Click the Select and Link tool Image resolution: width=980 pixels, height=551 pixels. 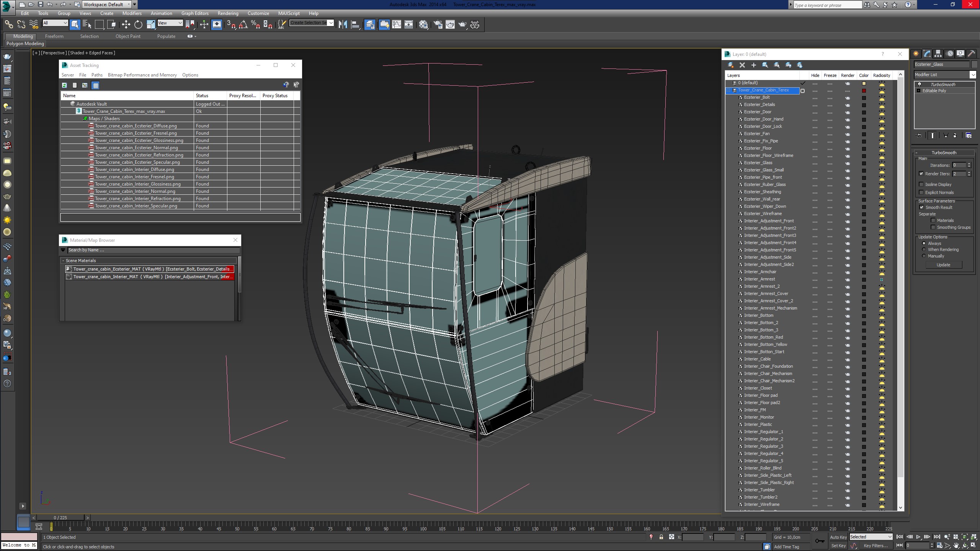tap(8, 24)
